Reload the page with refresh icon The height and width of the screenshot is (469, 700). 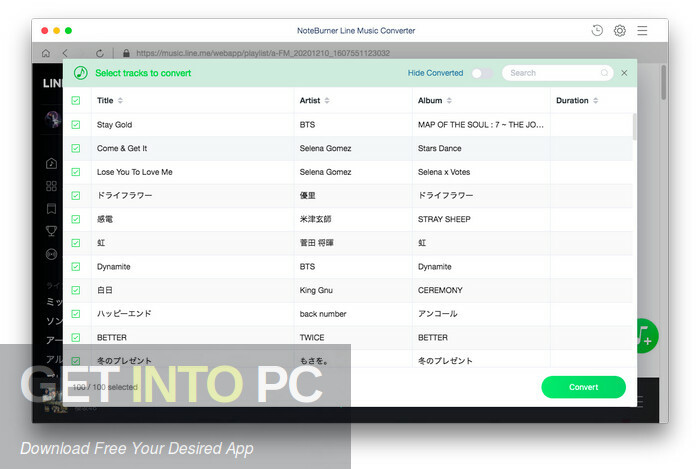point(100,53)
